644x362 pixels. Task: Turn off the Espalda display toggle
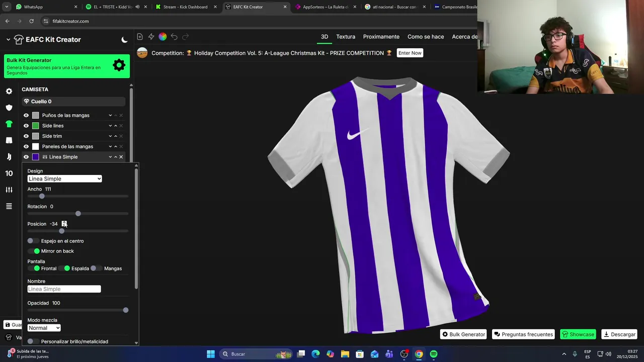click(64, 268)
